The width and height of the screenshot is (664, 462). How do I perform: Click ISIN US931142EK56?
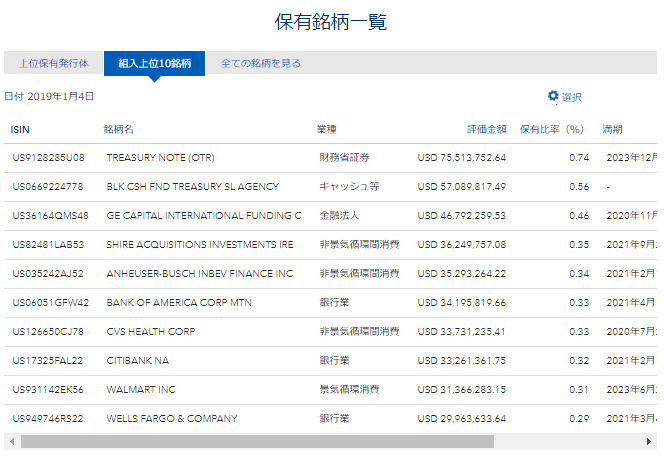48,390
